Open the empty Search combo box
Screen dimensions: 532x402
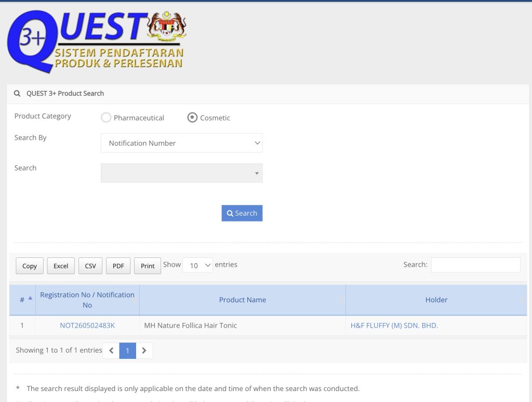pyautogui.click(x=181, y=173)
